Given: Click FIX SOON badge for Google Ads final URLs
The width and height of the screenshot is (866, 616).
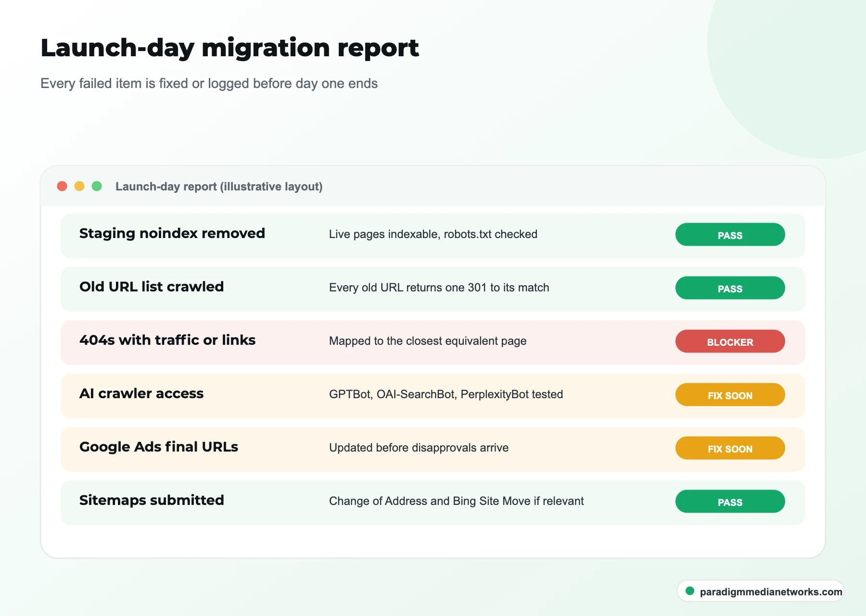Looking at the screenshot, I should pyautogui.click(x=730, y=448).
